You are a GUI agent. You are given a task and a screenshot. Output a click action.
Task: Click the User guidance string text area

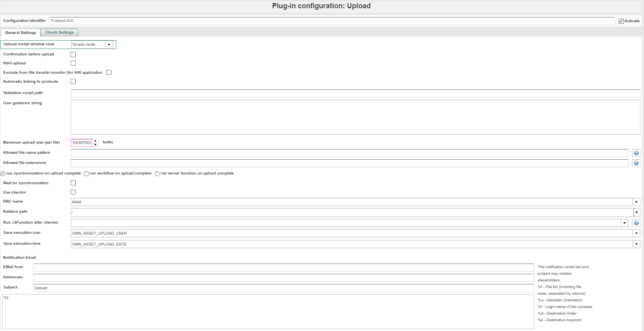(355, 117)
